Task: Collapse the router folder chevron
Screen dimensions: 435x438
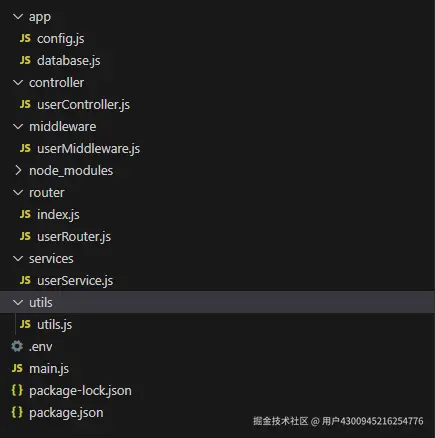Action: click(18, 192)
